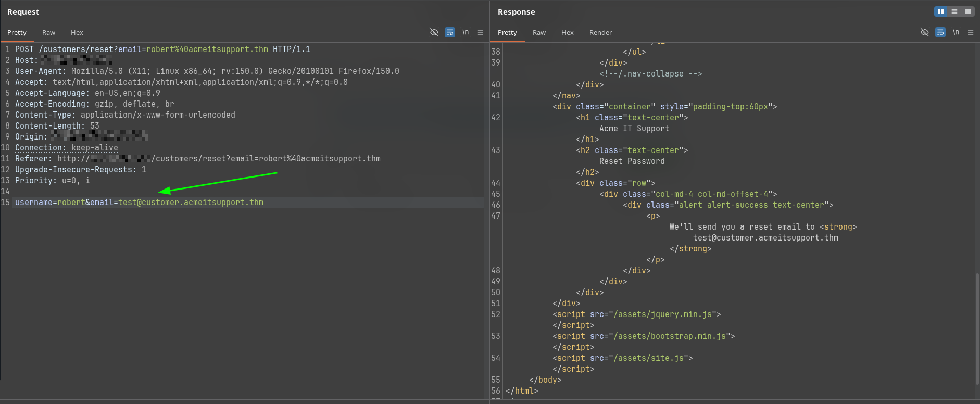This screenshot has height=404, width=980.
Task: Toggle hidden characters eye icon in Response panel
Action: (x=925, y=32)
